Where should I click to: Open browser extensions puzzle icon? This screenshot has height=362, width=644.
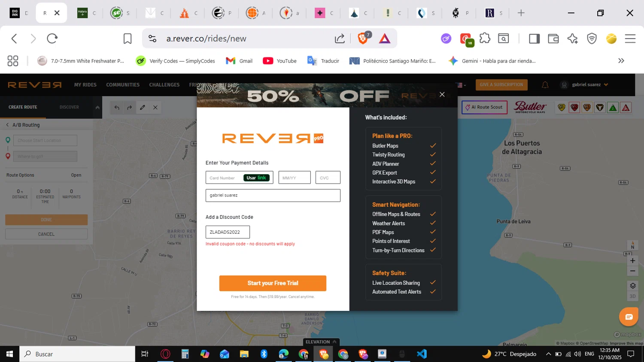(485, 38)
